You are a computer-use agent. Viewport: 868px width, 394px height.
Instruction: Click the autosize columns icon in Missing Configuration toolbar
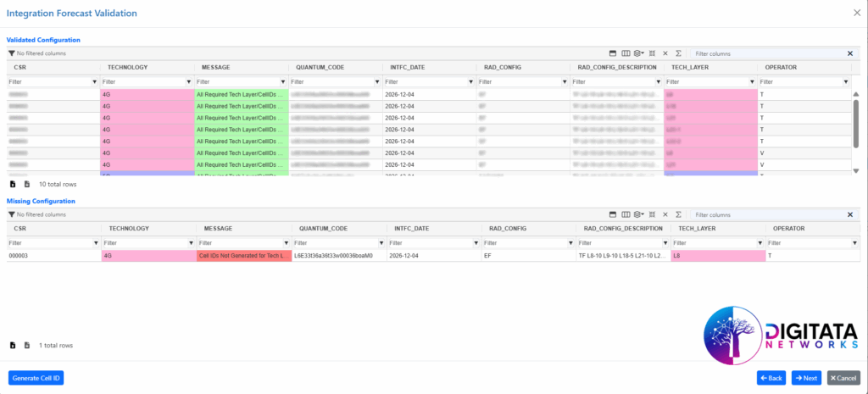point(653,214)
